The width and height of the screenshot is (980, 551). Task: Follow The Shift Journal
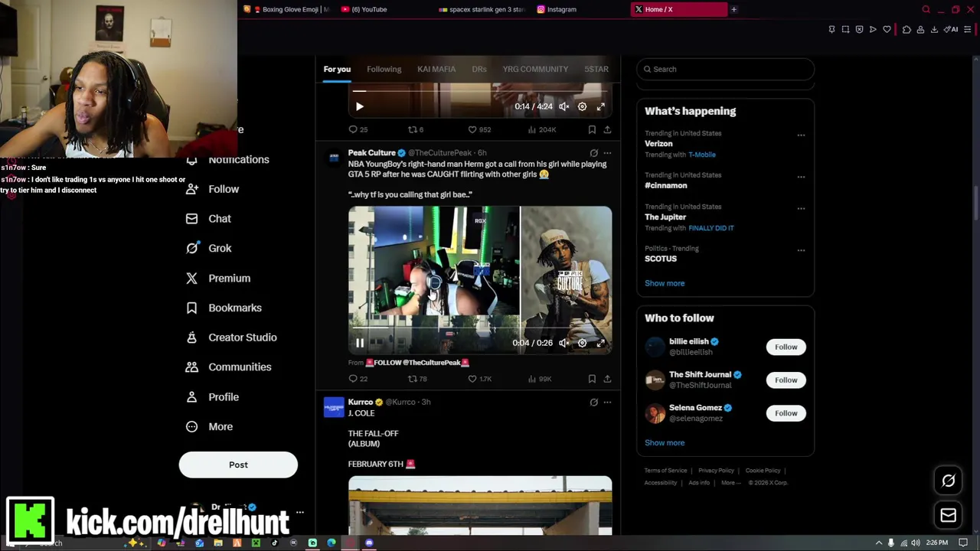(786, 380)
